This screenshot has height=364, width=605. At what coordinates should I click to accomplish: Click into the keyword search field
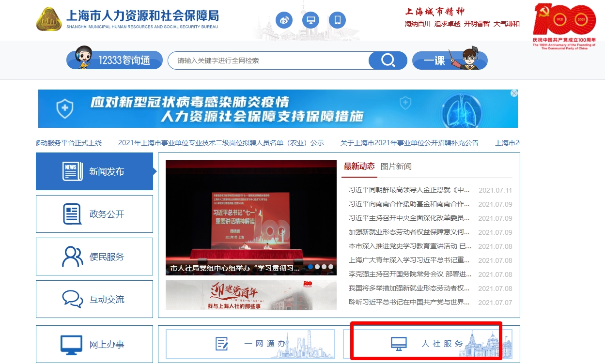[268, 61]
